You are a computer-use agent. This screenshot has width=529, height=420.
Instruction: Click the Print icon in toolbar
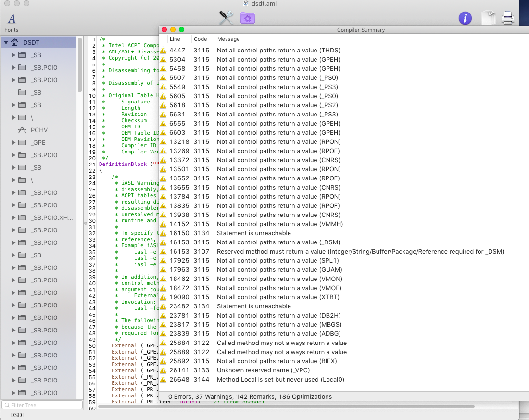pyautogui.click(x=508, y=18)
